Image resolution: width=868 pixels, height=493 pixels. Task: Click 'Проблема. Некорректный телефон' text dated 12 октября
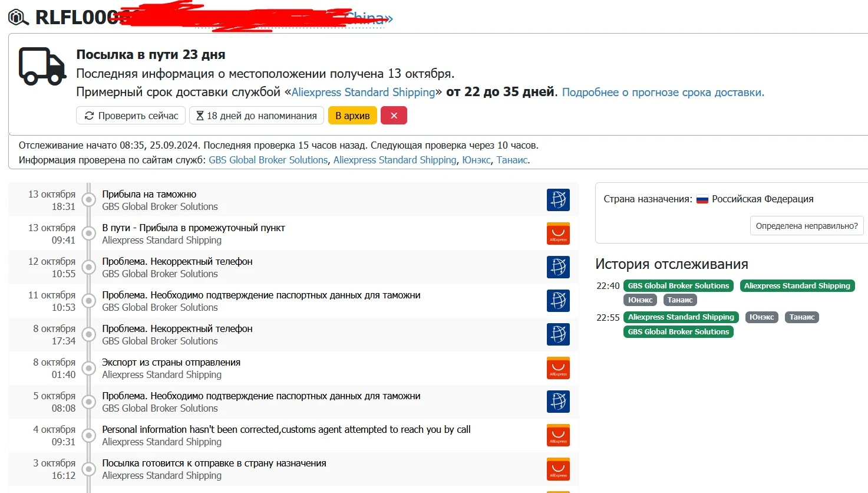tap(177, 261)
